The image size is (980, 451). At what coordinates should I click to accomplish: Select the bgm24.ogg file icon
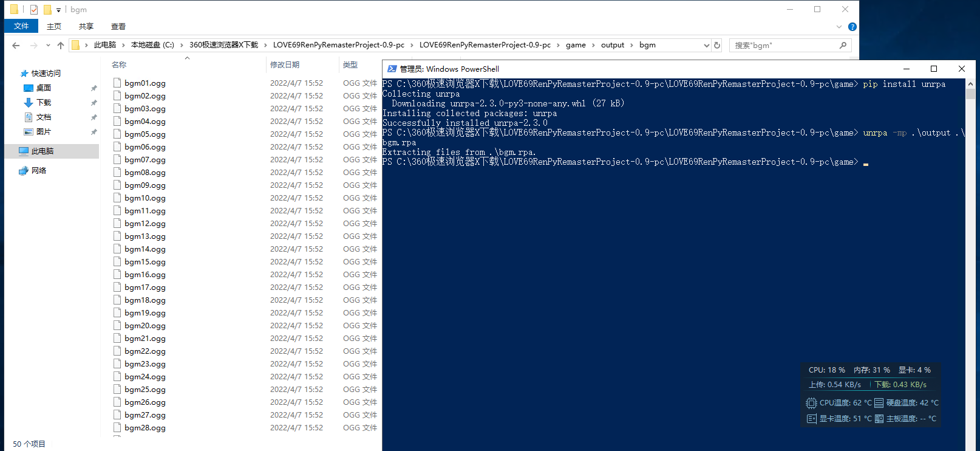click(x=117, y=376)
